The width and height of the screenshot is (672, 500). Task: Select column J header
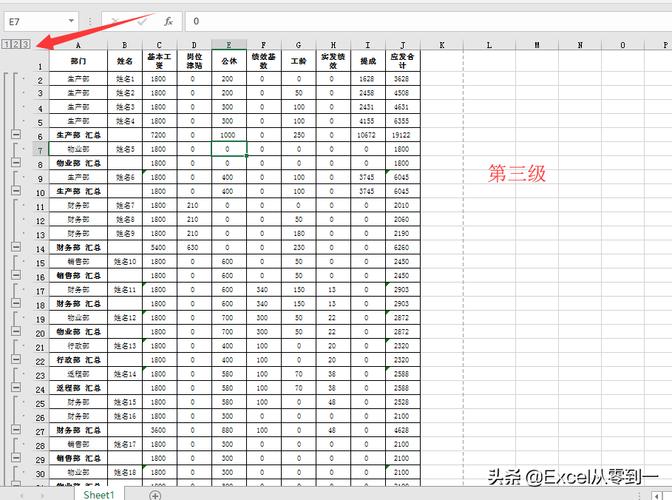tap(403, 45)
